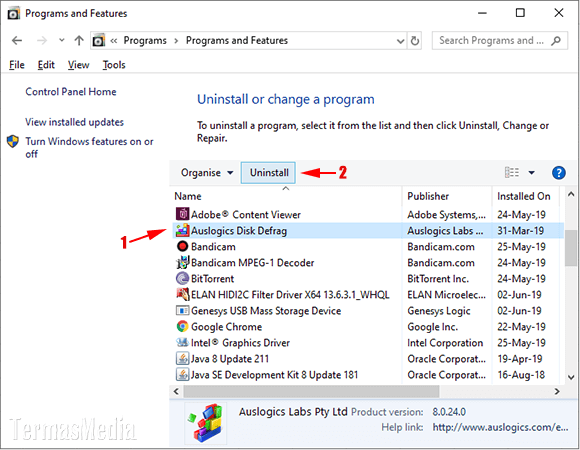Select the 'Adobe® Content Viewer' row text

click(246, 215)
